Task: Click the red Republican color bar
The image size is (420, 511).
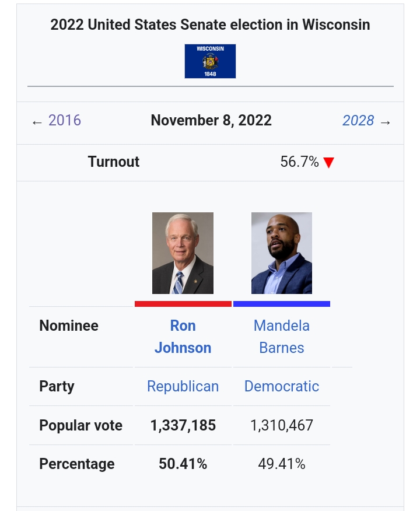Action: (x=183, y=304)
